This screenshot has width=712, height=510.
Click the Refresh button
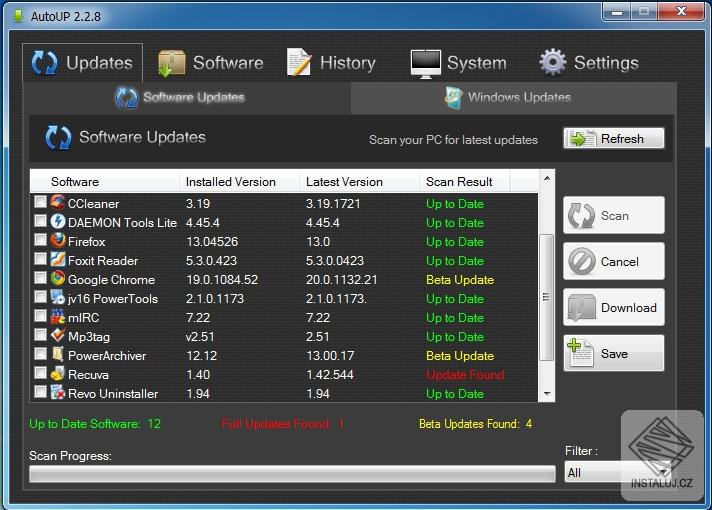pos(614,139)
